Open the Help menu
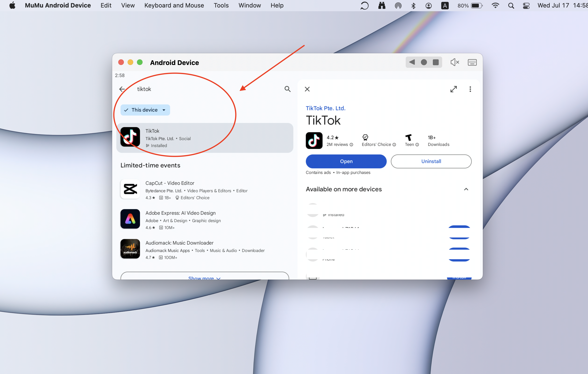 tap(277, 5)
